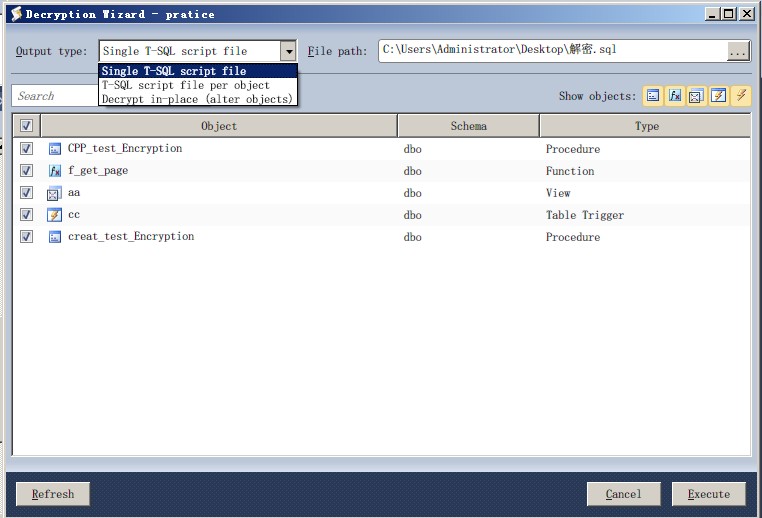The height and width of the screenshot is (518, 762).
Task: Open file browse ellipsis button
Action: click(738, 51)
